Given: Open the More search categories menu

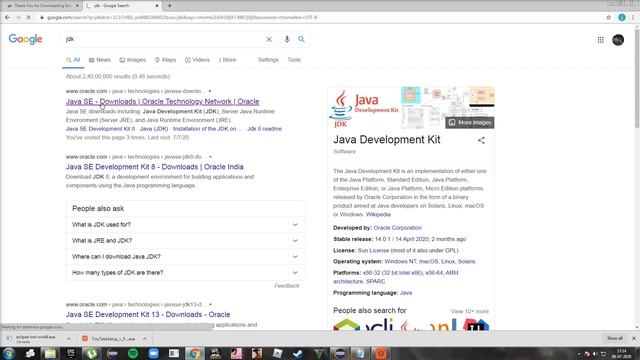Looking at the screenshot, I should point(227,60).
